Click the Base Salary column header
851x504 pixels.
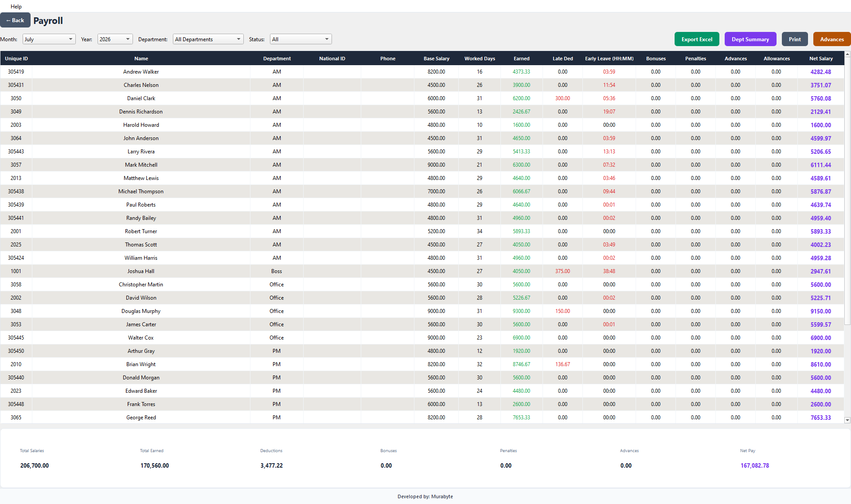[x=437, y=59]
